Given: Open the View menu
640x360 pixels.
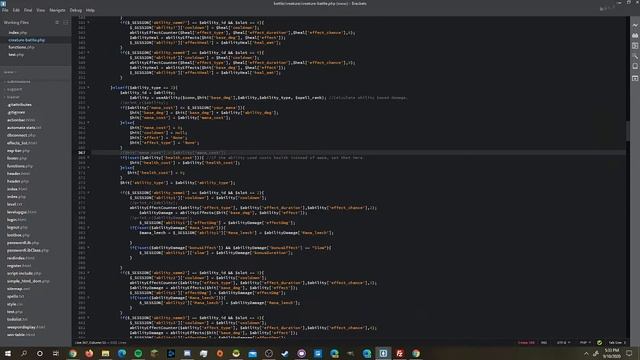Looking at the screenshot, I should coord(40,10).
